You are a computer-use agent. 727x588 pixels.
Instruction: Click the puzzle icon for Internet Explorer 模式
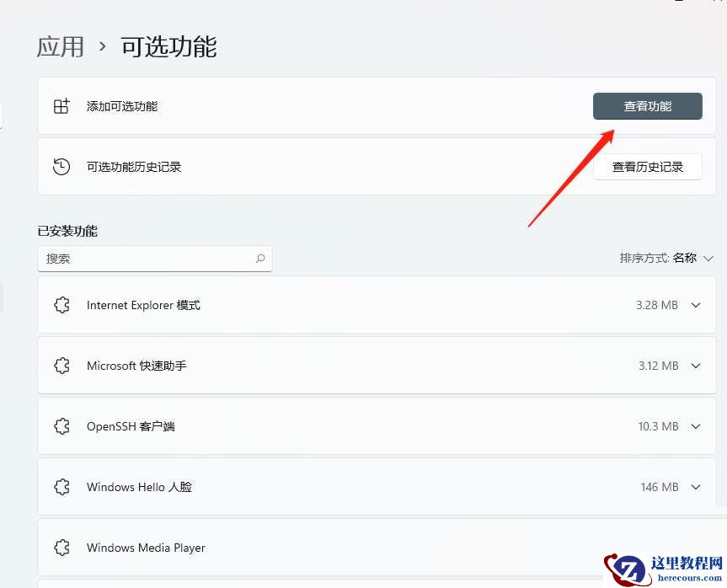point(61,304)
